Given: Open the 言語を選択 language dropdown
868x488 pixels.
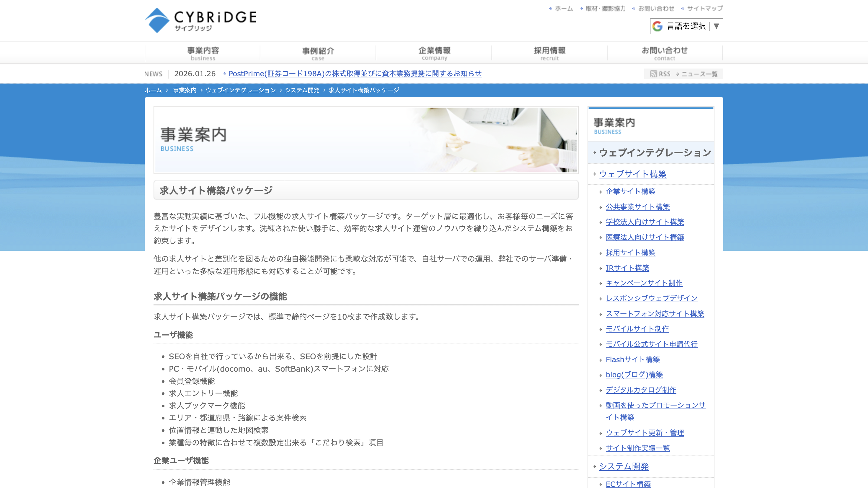Looking at the screenshot, I should [x=686, y=26].
